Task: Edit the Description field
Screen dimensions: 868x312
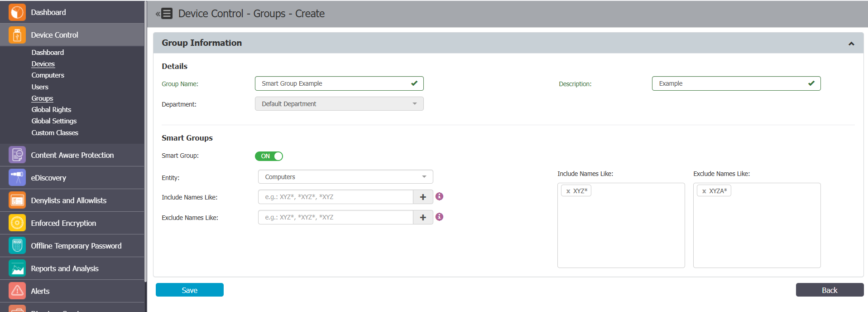Action: click(x=736, y=83)
